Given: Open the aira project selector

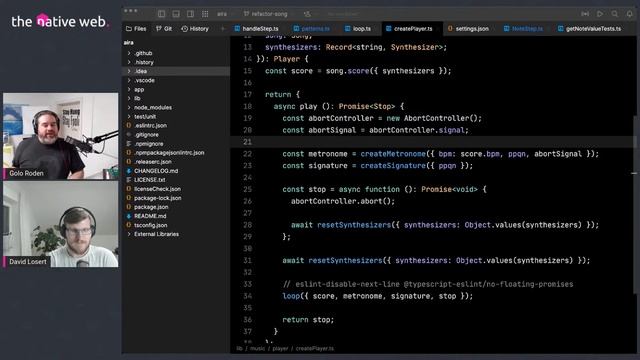Looking at the screenshot, I should click(222, 14).
